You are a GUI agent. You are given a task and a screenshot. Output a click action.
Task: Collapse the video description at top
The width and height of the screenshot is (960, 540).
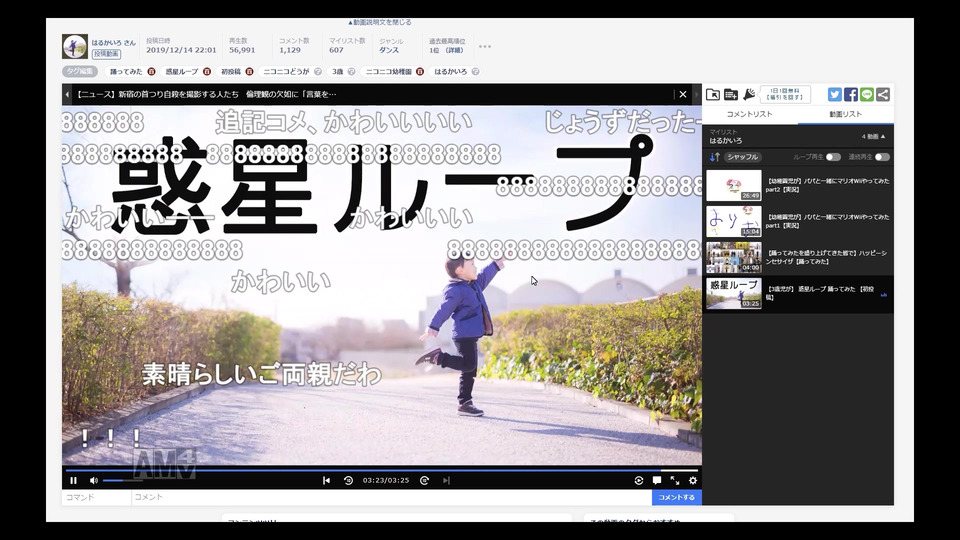click(380, 22)
